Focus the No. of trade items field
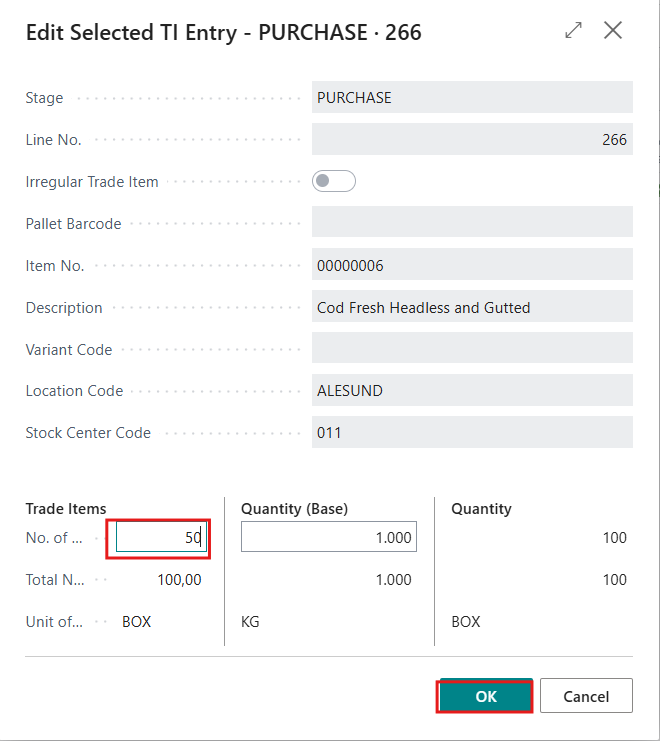The image size is (660, 741). pyautogui.click(x=161, y=537)
